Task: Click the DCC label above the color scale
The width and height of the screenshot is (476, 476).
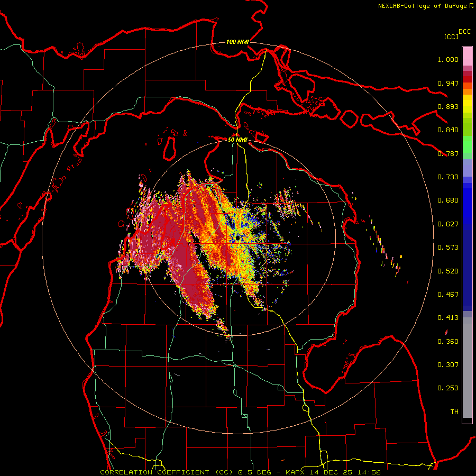Action: point(464,32)
